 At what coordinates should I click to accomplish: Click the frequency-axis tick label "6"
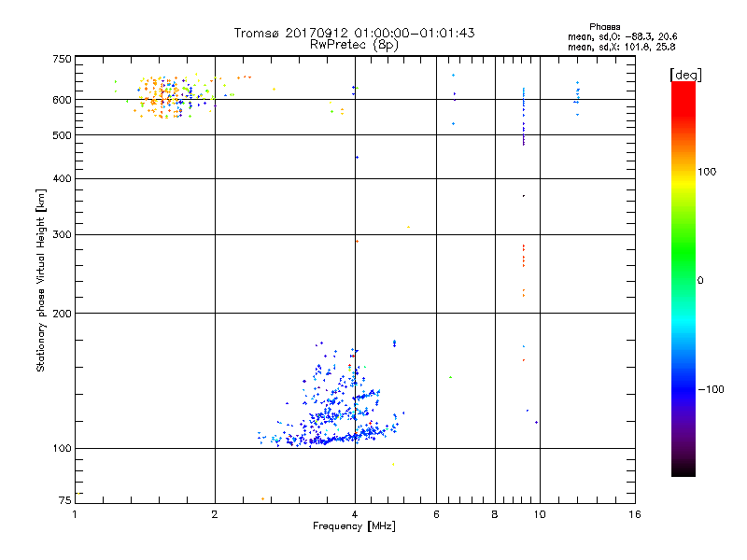click(436, 514)
